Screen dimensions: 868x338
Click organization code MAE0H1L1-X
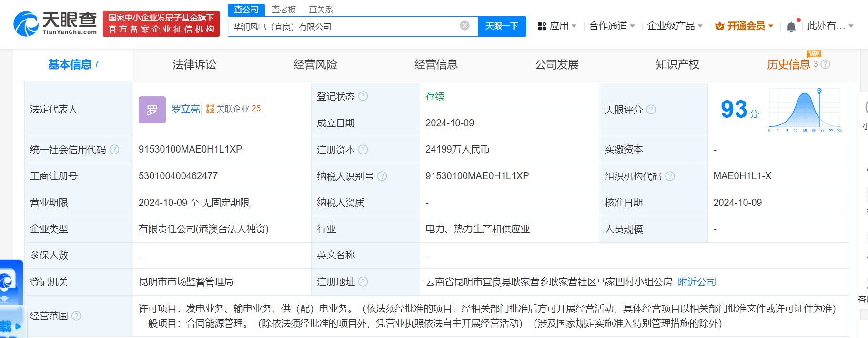coord(742,176)
